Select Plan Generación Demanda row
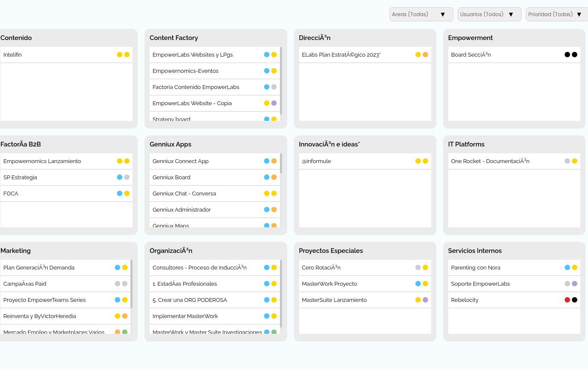Image resolution: width=588 pixels, height=370 pixels. [x=65, y=267]
